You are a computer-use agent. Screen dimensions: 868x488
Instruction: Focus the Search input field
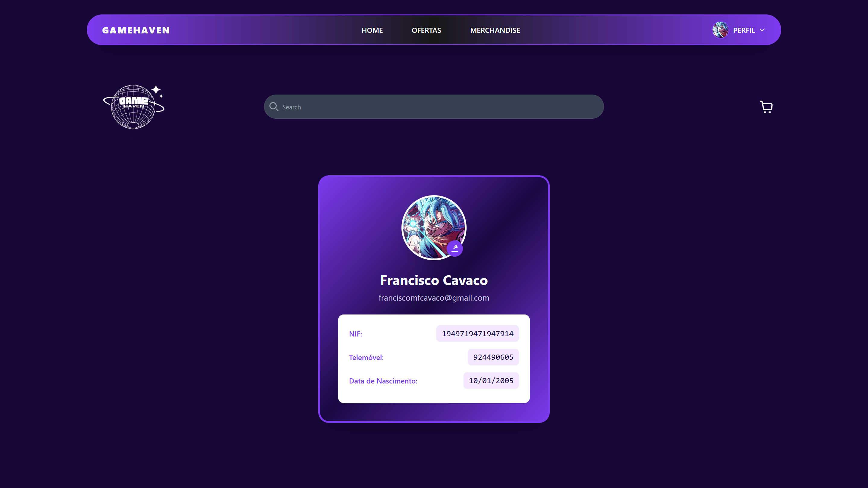(x=434, y=107)
